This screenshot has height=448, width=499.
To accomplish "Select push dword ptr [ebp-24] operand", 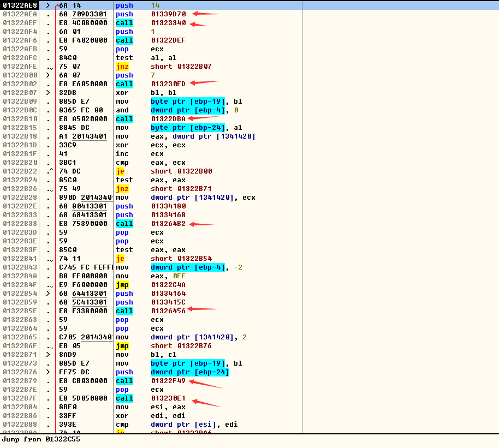I will 190,372.
